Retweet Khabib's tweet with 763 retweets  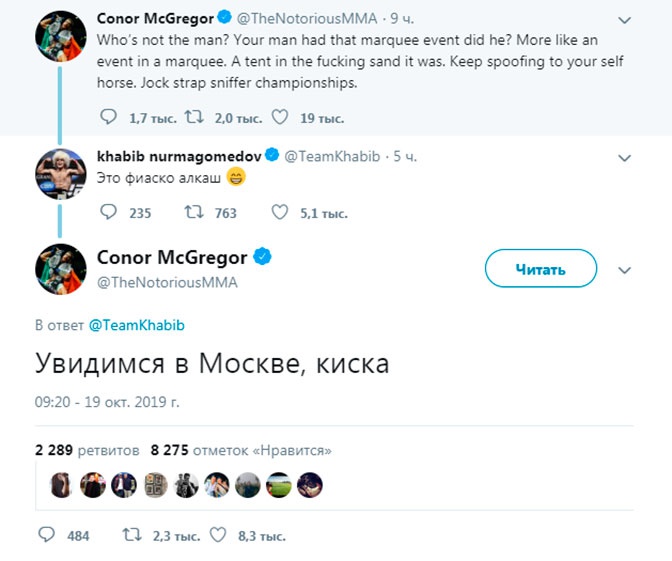click(x=193, y=212)
